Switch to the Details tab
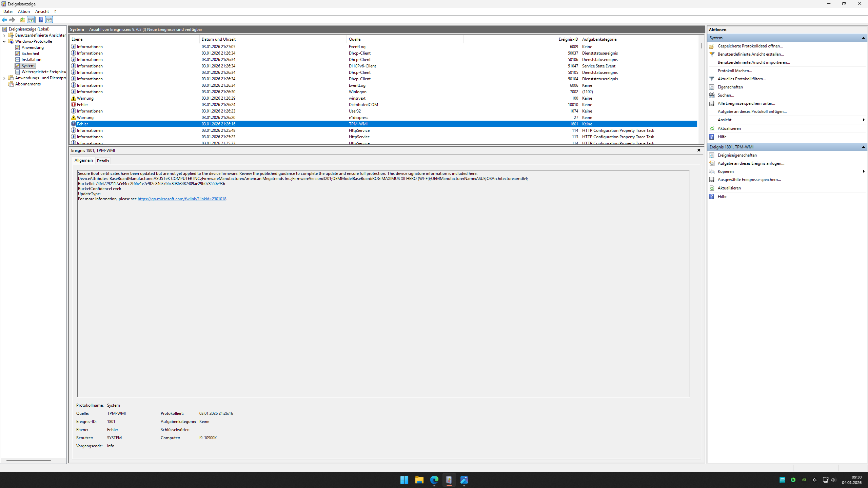Screen dimensions: 868x488 pyautogui.click(x=103, y=161)
